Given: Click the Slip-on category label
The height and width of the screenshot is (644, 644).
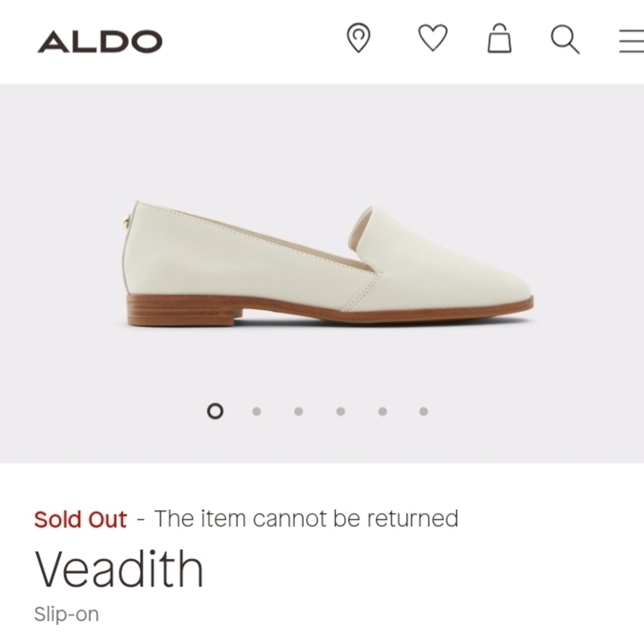Looking at the screenshot, I should (x=65, y=614).
